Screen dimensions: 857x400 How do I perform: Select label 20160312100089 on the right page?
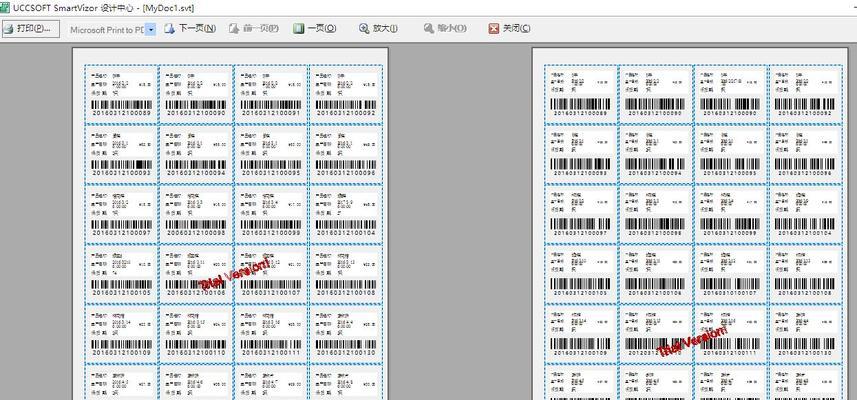[580, 95]
